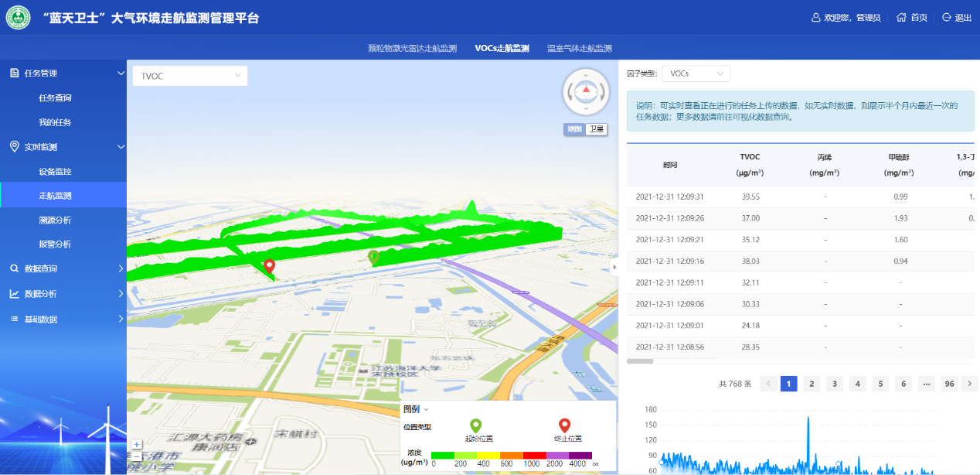Click the table's horizontal scrollbar

click(x=640, y=361)
